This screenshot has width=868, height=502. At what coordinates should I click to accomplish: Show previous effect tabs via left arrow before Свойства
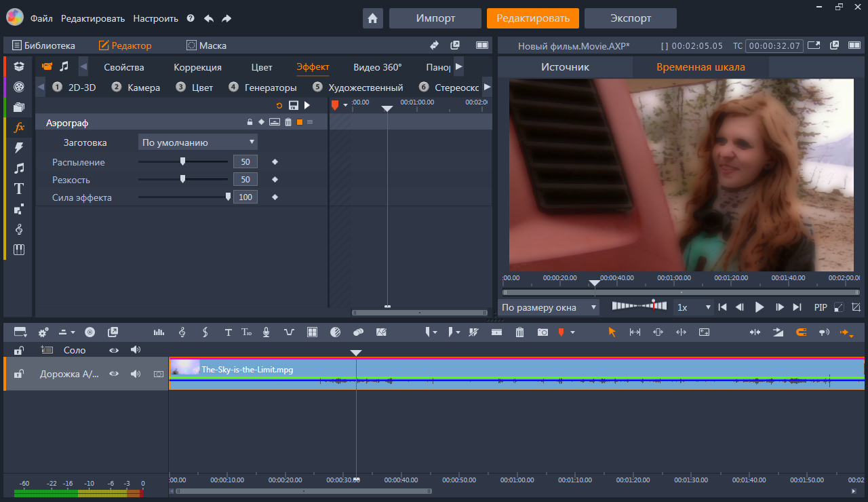[83, 66]
